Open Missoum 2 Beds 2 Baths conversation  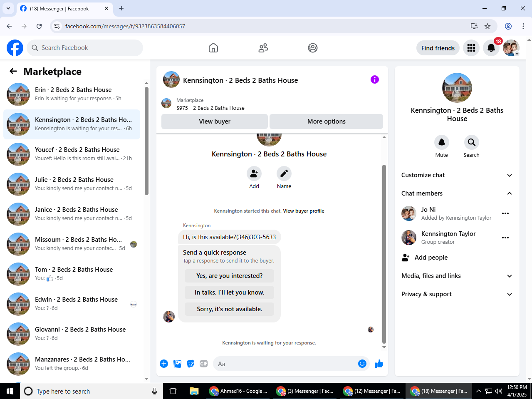[x=72, y=244]
